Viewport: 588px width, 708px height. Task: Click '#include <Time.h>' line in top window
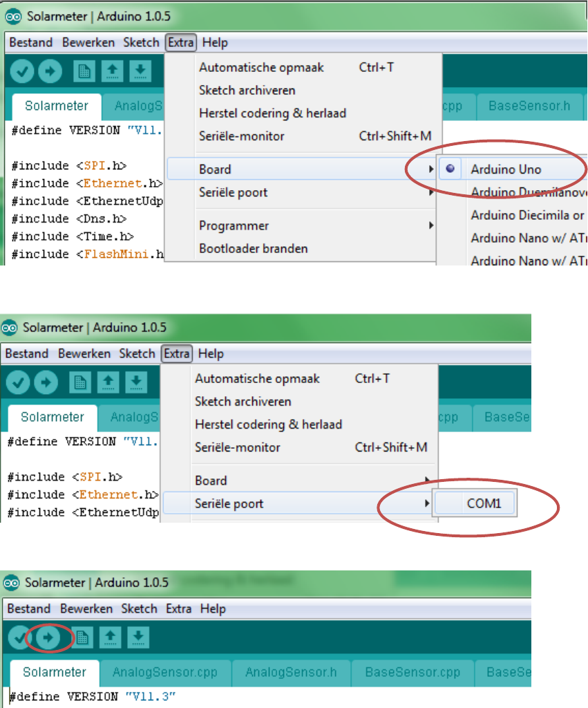pyautogui.click(x=73, y=236)
